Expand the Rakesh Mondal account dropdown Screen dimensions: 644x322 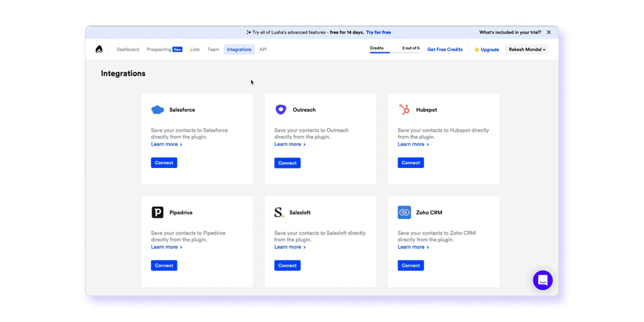(526, 49)
